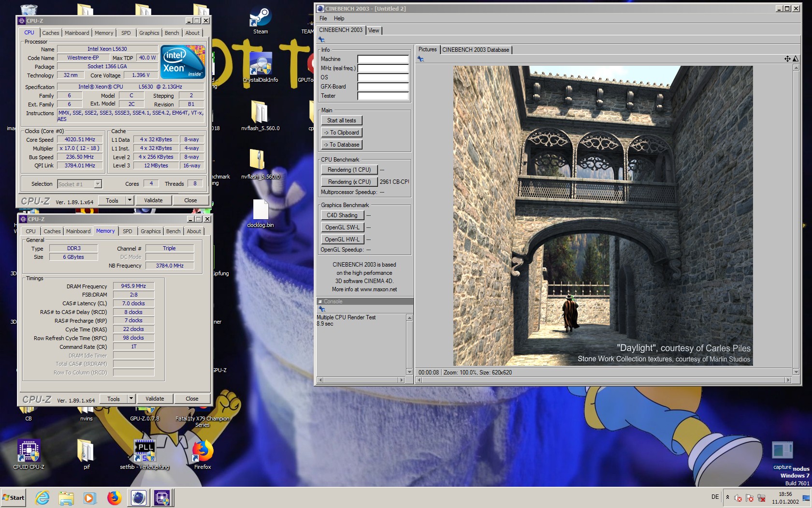Start the OpenGL HW-L test

(342, 239)
